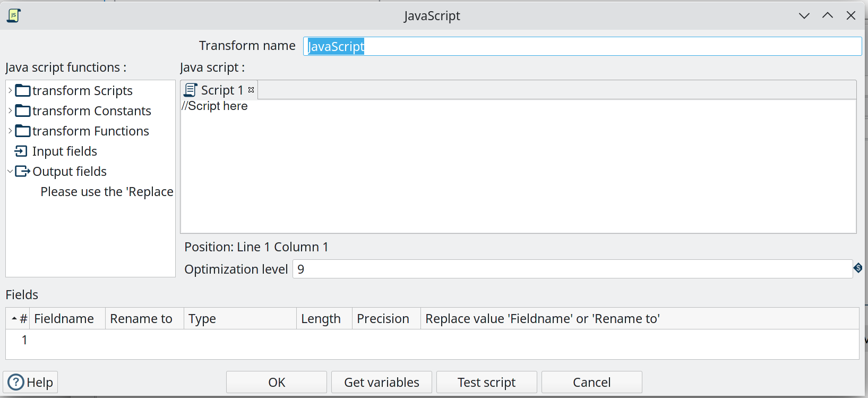The height and width of the screenshot is (398, 868).
Task: Click the Help question mark icon
Action: click(x=16, y=382)
